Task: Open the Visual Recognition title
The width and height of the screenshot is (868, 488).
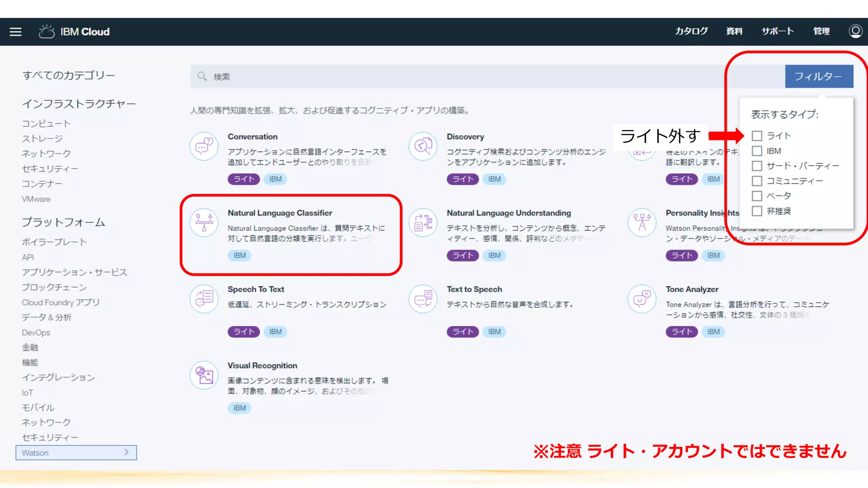Action: (x=262, y=366)
